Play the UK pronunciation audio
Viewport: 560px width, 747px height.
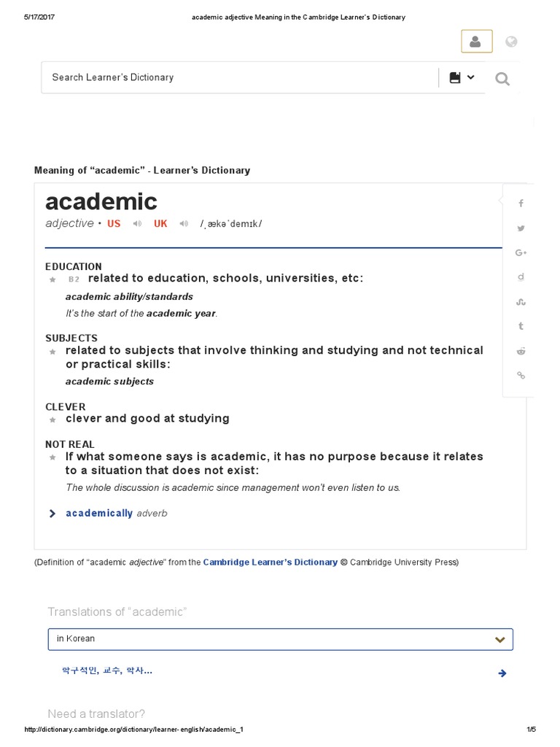click(184, 224)
